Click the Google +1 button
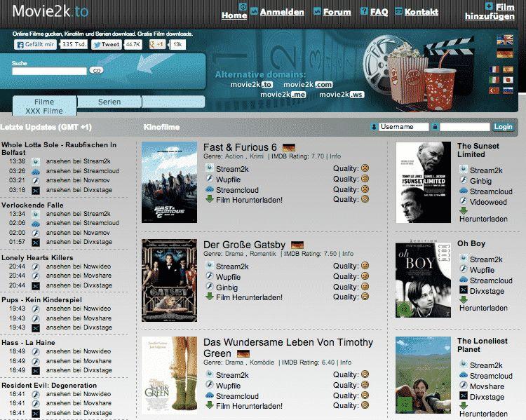526x420 pixels. point(158,44)
